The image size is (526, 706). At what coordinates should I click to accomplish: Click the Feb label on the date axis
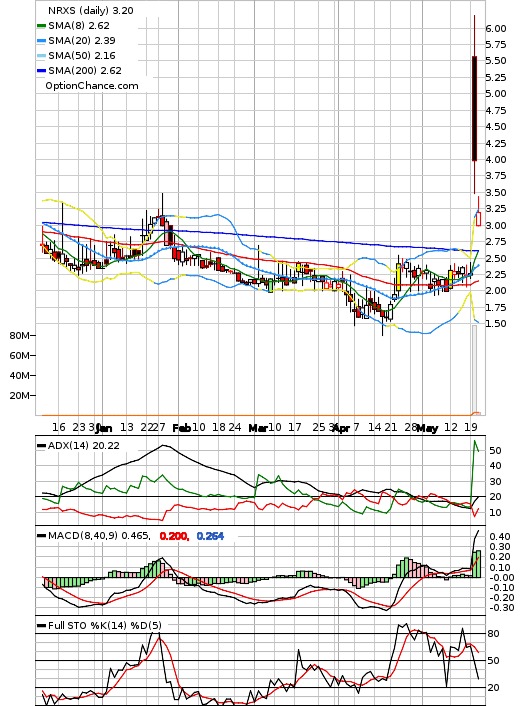pos(181,428)
